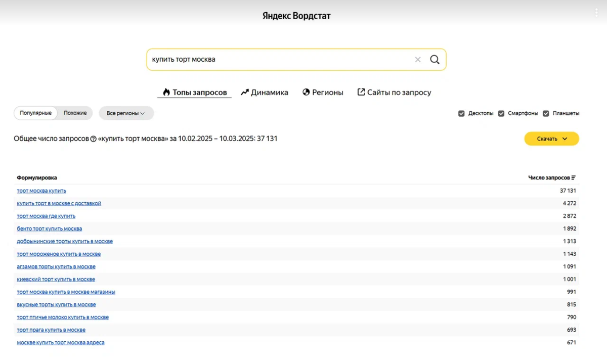Open link москве купить торт москва адреса
Image resolution: width=607 pixels, height=364 pixels.
(x=61, y=342)
